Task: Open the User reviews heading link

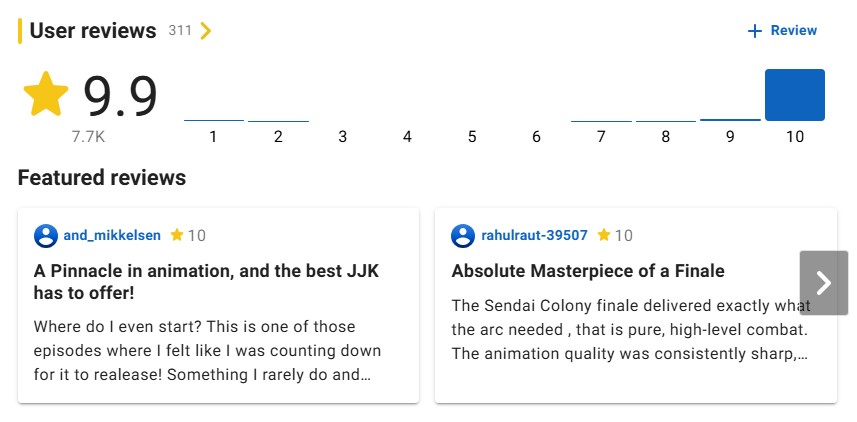Action: tap(93, 31)
